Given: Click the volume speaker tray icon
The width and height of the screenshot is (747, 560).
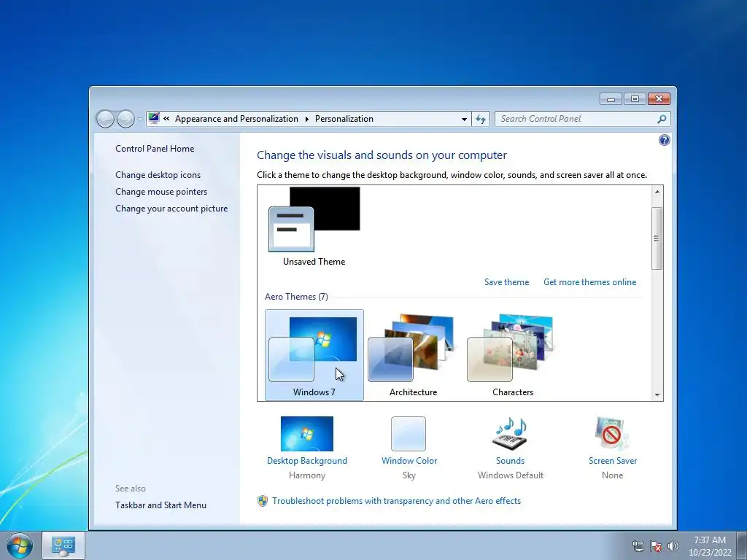Looking at the screenshot, I should pyautogui.click(x=673, y=546).
